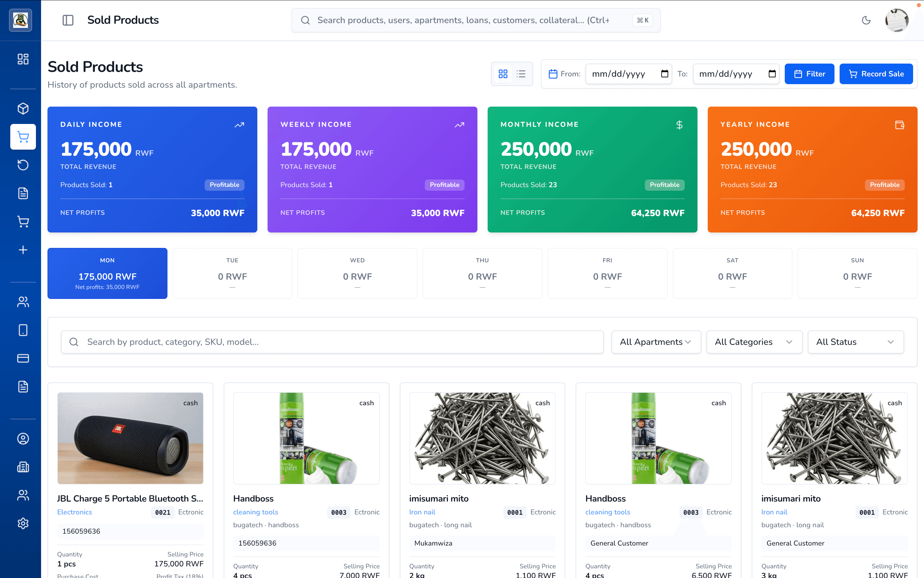The width and height of the screenshot is (924, 578).
Task: Click the plus icon in the sidebar
Action: click(x=23, y=250)
